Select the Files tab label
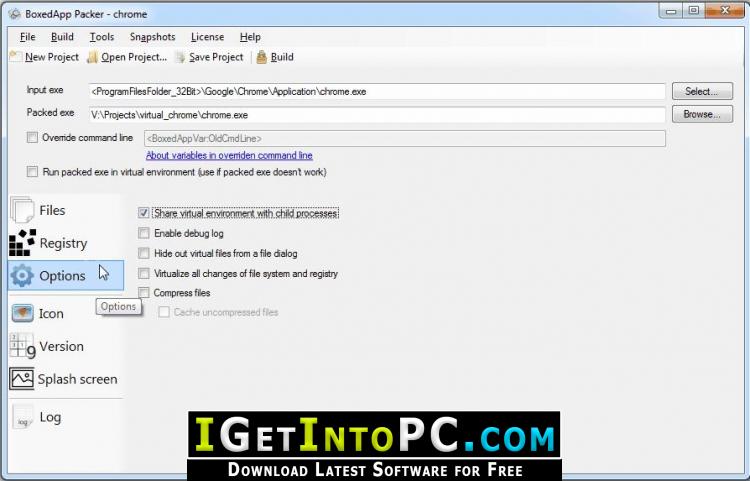750x481 pixels. [x=52, y=210]
